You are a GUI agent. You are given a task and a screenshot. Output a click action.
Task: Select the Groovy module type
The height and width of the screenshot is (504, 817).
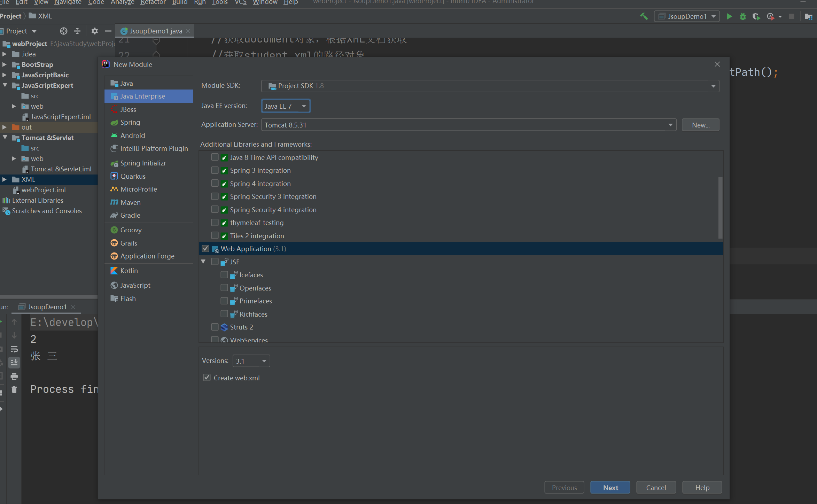pos(149,230)
